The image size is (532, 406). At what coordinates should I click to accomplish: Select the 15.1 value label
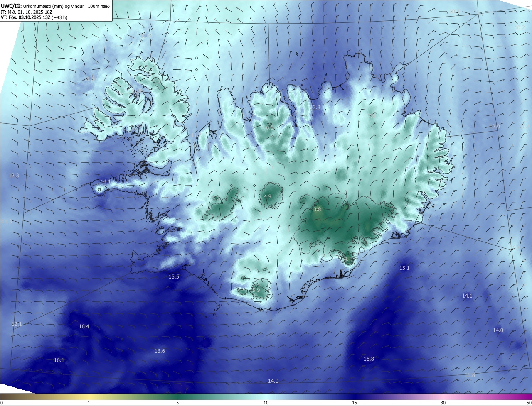coord(404,268)
